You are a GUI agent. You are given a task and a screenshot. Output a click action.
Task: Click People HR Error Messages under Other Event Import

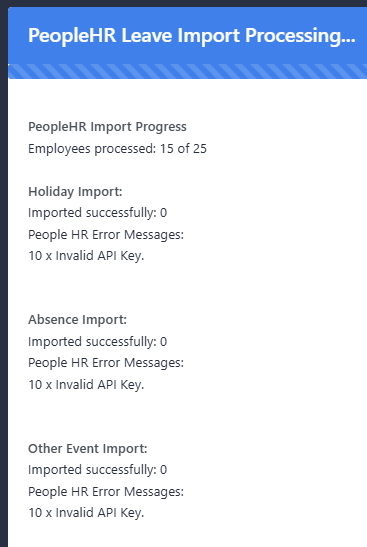coord(106,492)
